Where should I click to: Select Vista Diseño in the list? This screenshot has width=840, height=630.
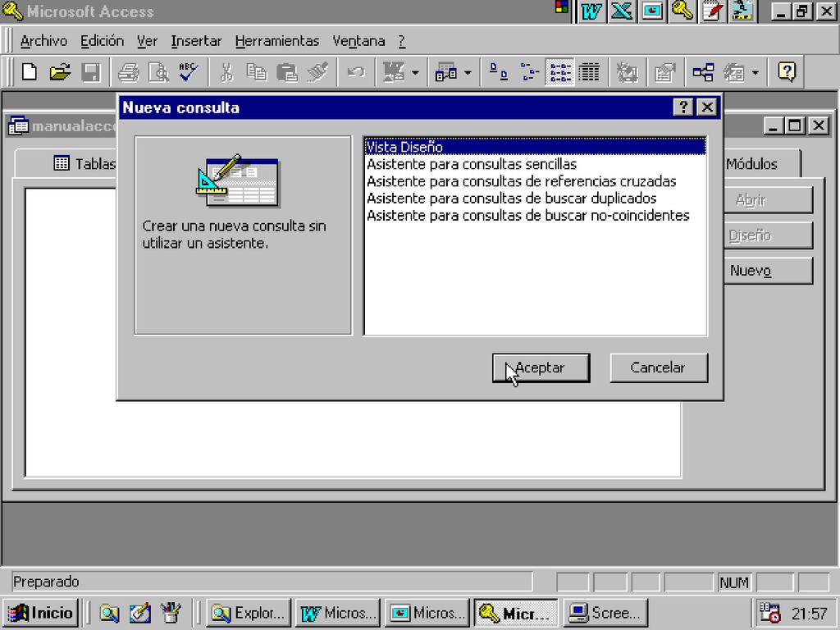point(535,147)
